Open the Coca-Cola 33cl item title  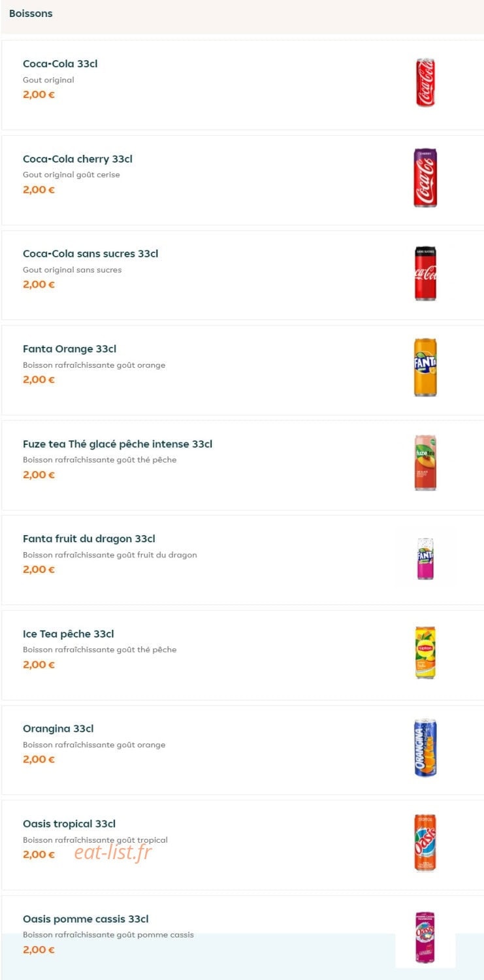click(60, 64)
